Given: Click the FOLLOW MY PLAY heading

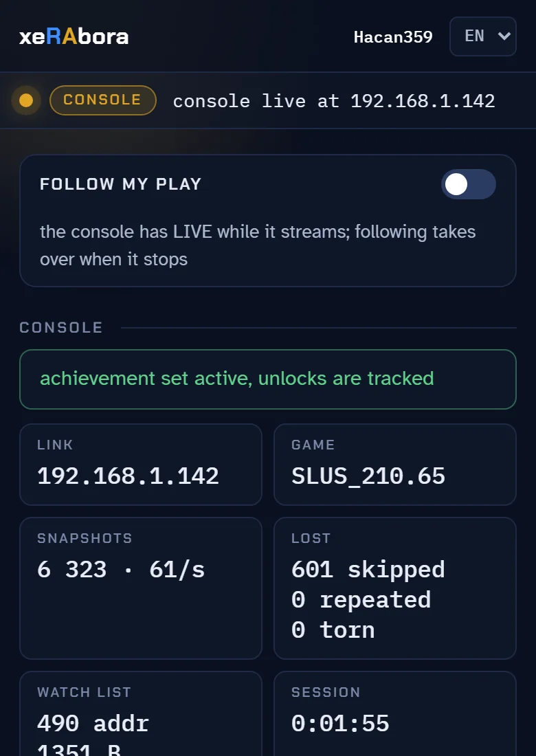Looking at the screenshot, I should [120, 184].
